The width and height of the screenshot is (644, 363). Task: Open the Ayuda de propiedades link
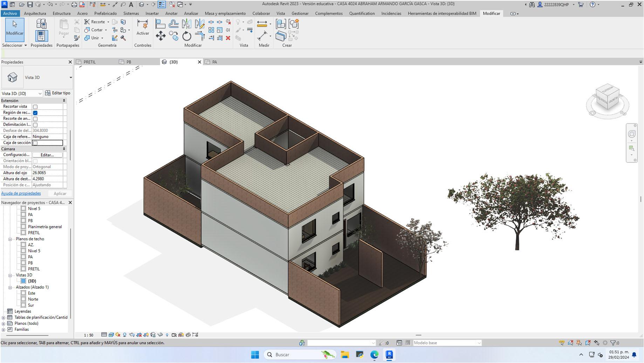[x=21, y=193]
